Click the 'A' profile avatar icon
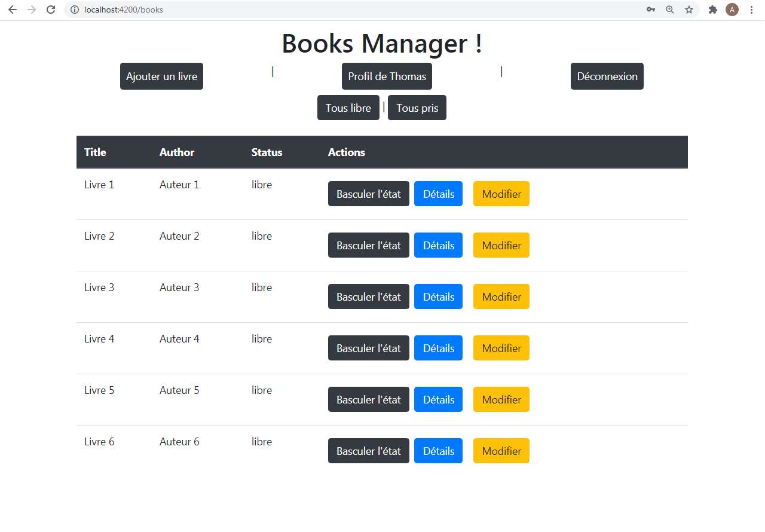This screenshot has height=532, width=765. tap(732, 10)
